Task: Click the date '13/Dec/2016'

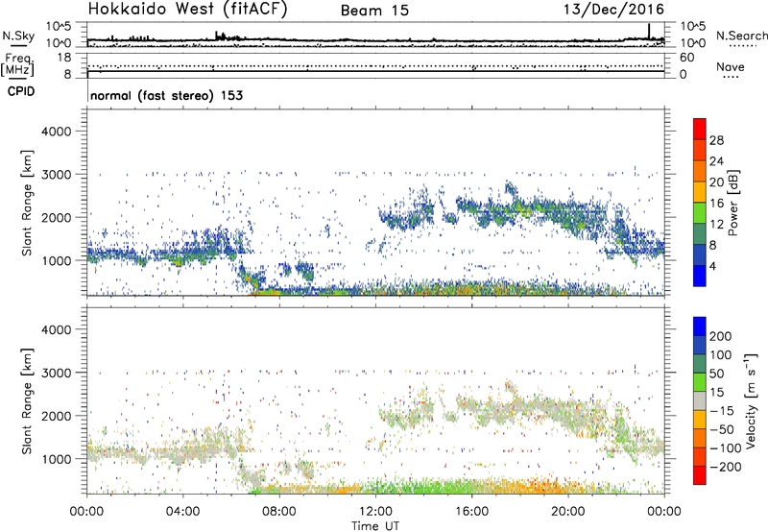Action: tap(613, 9)
